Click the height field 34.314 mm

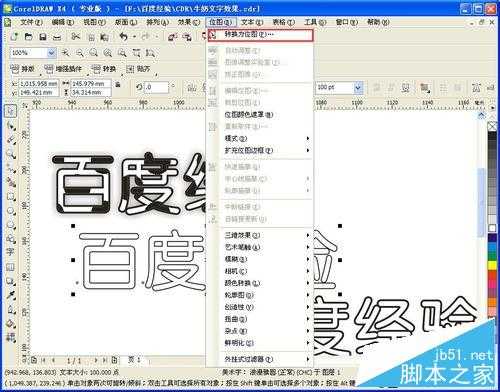pyautogui.click(x=91, y=92)
